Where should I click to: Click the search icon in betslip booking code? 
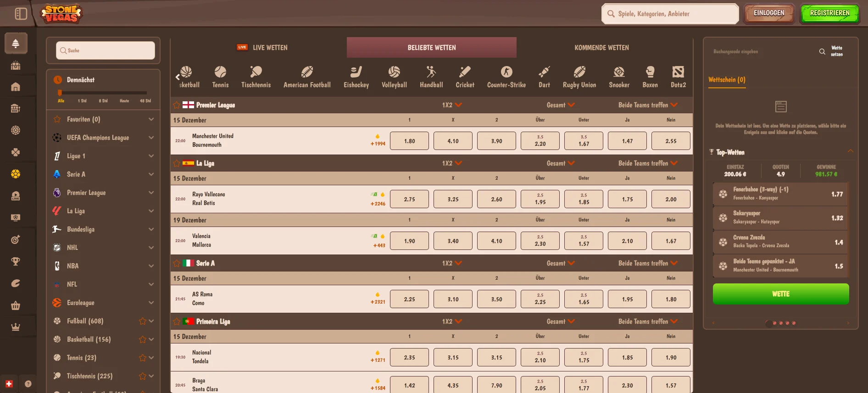coord(822,51)
